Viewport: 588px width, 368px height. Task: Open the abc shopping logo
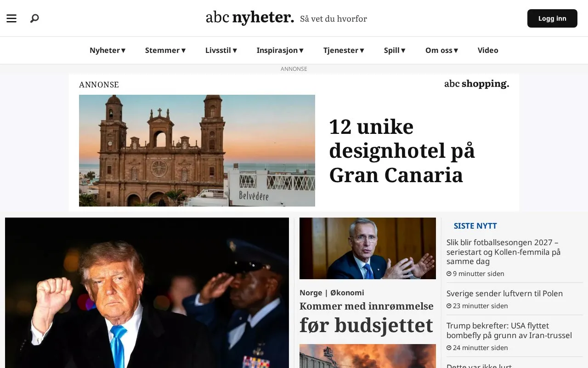(476, 84)
